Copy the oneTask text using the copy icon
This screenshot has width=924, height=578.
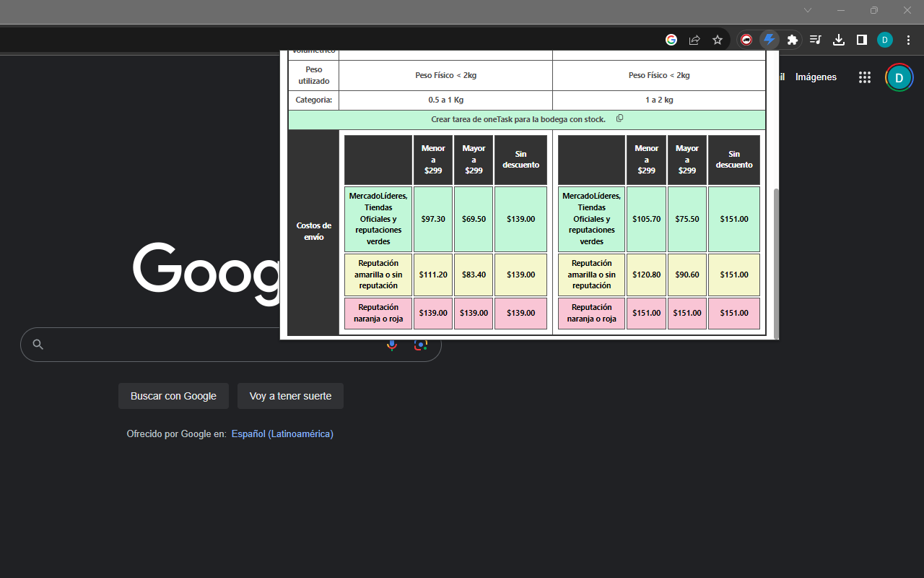coord(619,118)
